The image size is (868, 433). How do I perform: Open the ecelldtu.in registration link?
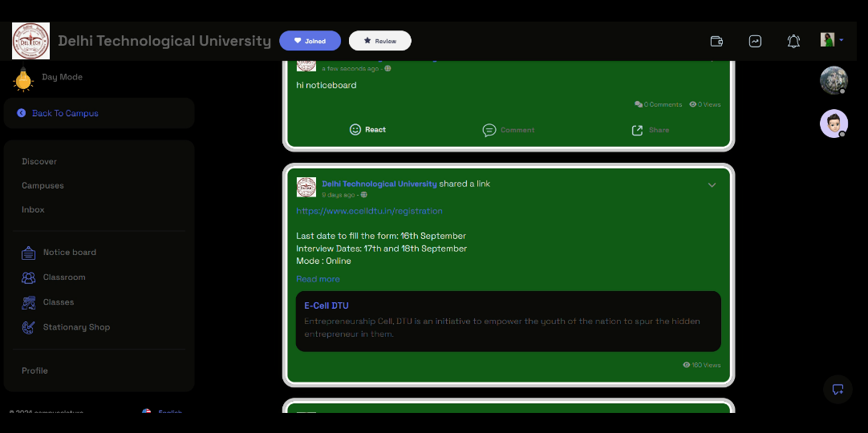click(369, 211)
